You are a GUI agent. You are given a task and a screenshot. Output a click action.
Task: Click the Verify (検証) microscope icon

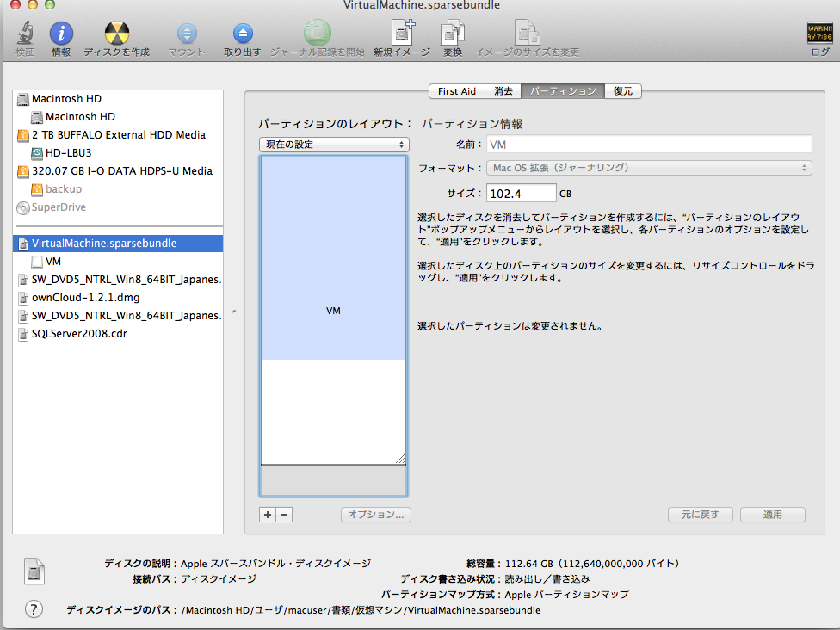25,34
